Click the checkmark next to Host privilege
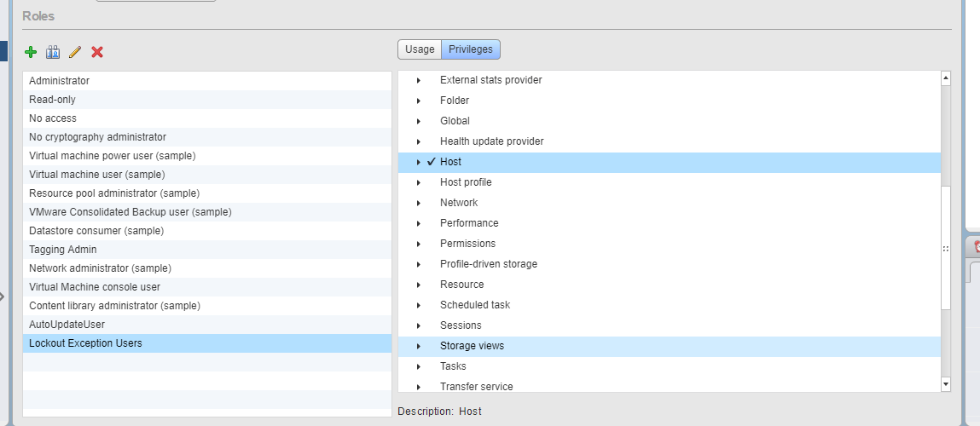 click(x=432, y=162)
